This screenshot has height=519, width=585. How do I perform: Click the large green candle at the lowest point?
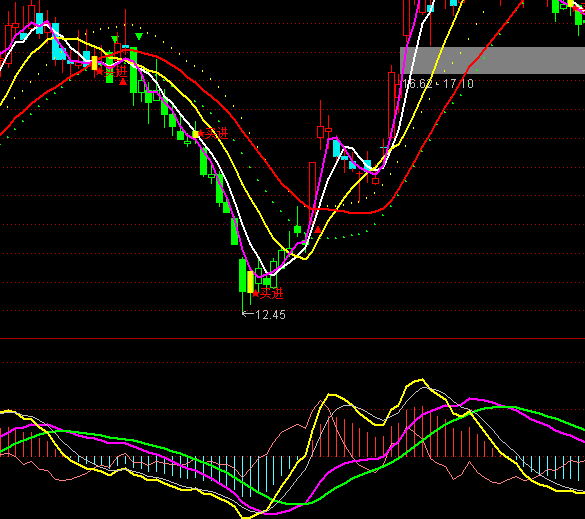pyautogui.click(x=243, y=275)
